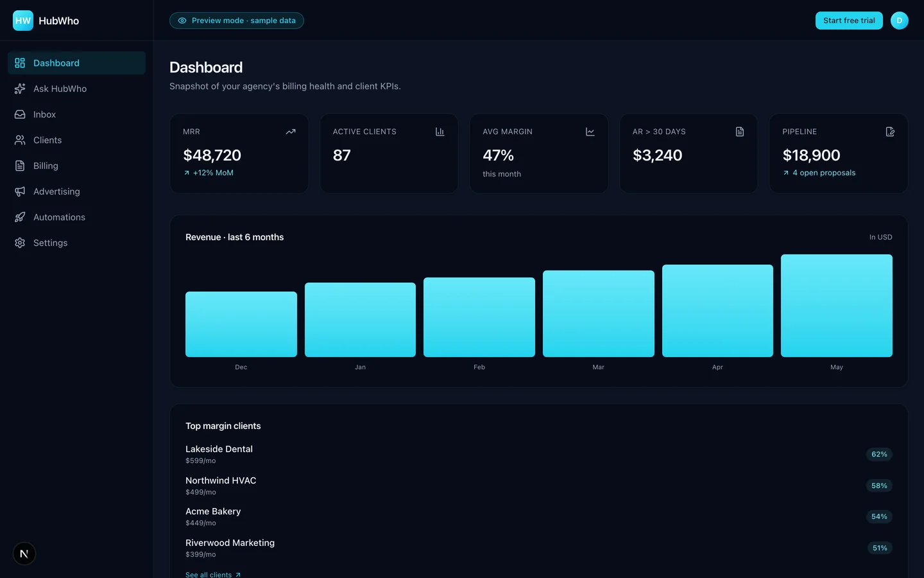Click the 58% margin badge
This screenshot has height=578, width=924.
(x=879, y=486)
